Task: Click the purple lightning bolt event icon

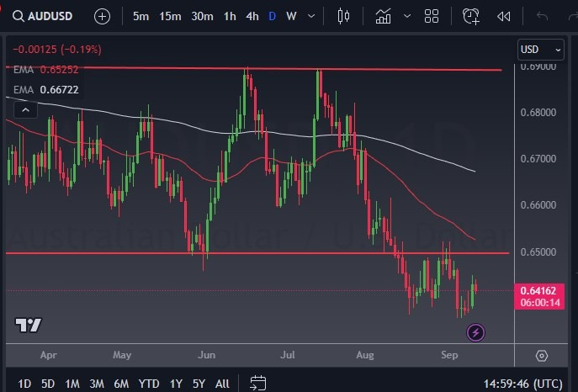Action: pos(476,332)
